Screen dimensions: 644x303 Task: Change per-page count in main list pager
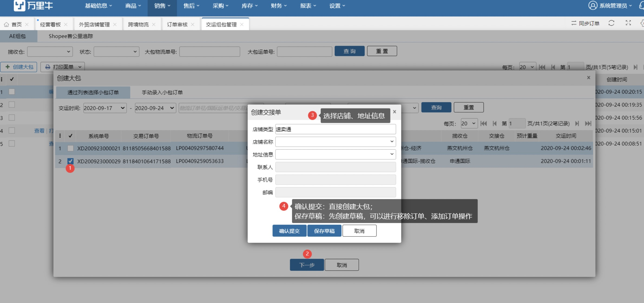click(x=527, y=67)
